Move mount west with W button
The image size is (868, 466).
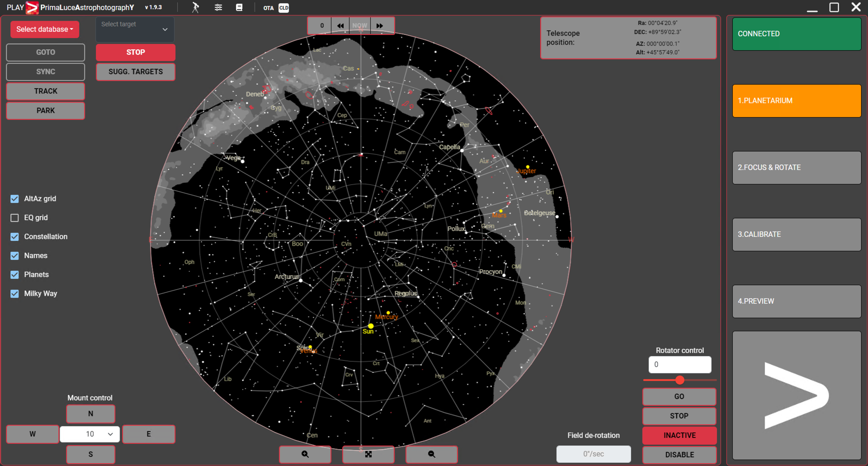tap(33, 434)
